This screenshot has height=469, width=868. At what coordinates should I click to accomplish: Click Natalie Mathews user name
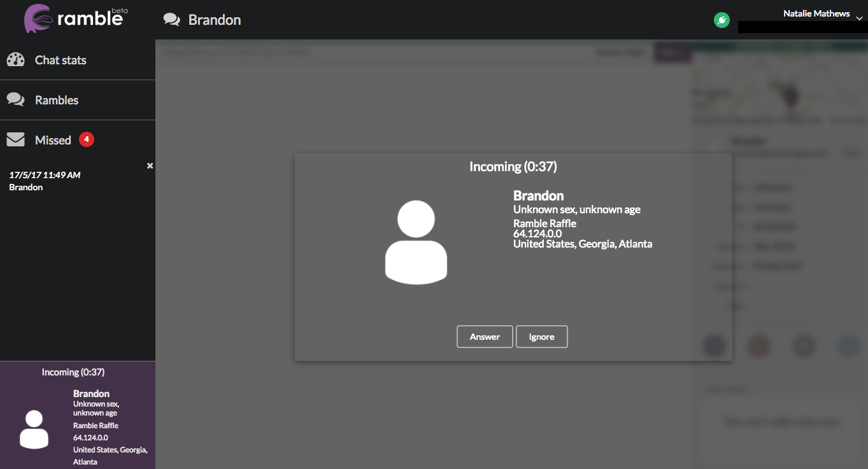(816, 13)
